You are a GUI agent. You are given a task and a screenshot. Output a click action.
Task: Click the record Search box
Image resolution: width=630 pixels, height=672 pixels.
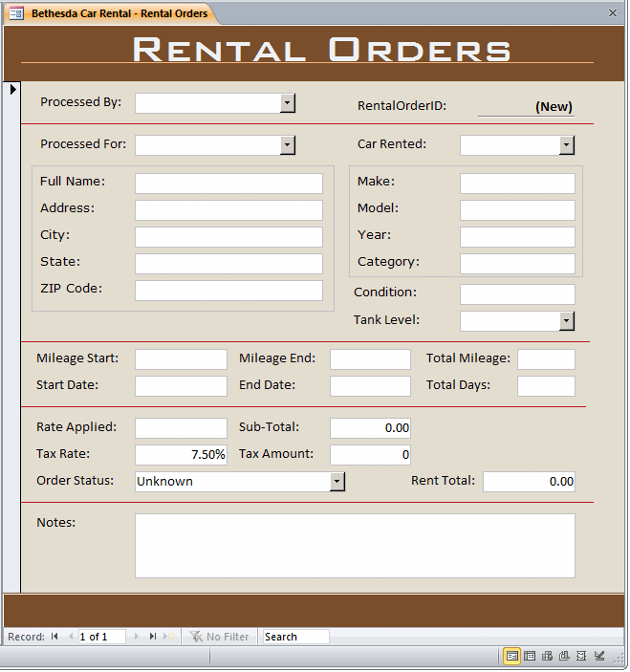pyautogui.click(x=295, y=637)
